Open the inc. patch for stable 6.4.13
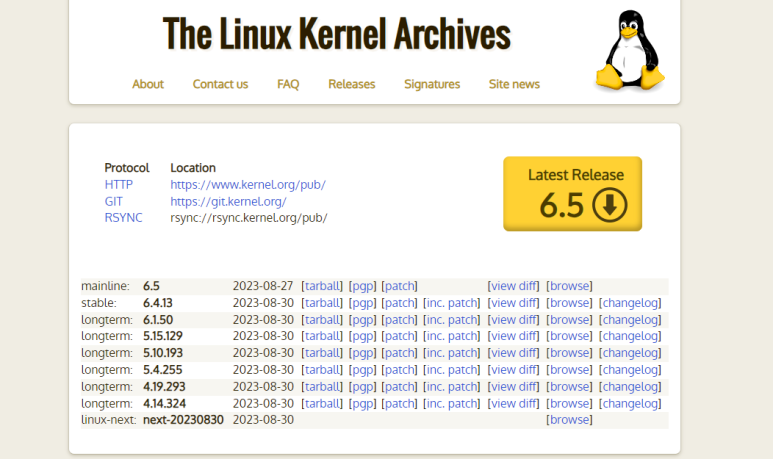 tap(451, 303)
